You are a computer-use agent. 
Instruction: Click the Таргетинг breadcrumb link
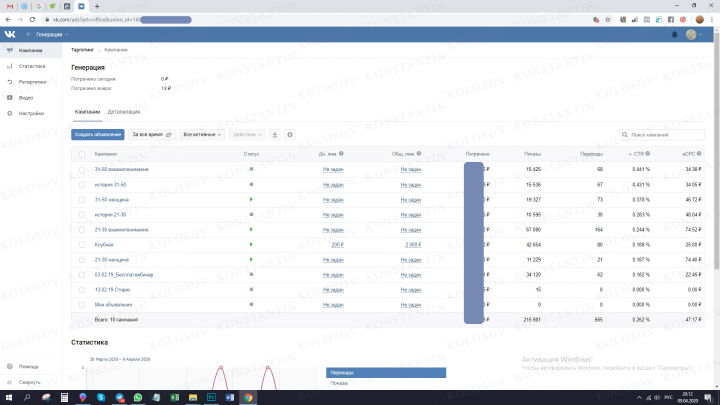coord(82,50)
